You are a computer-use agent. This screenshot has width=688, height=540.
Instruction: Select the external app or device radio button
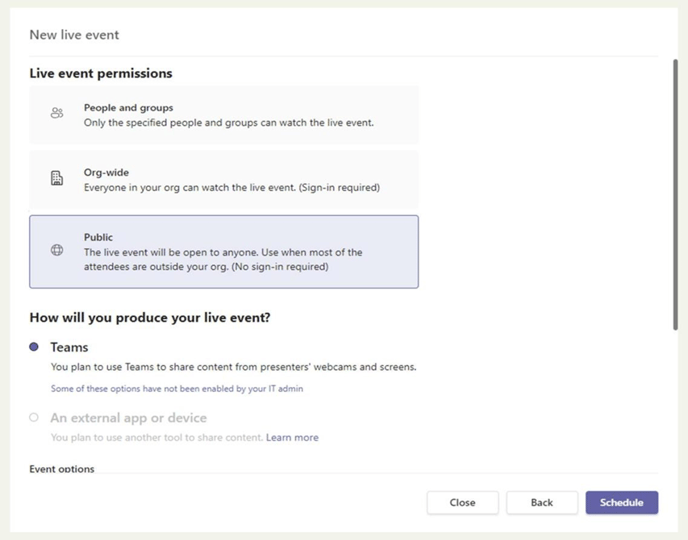click(x=34, y=418)
